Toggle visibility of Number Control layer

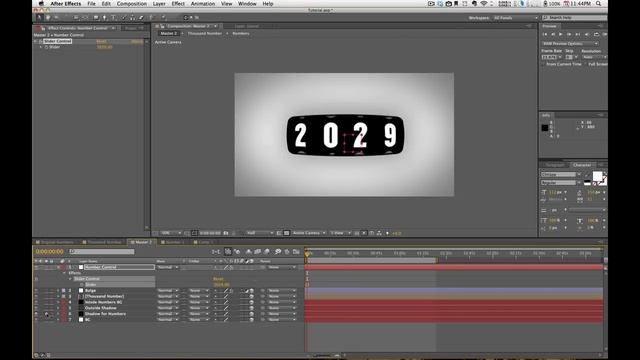36,267
